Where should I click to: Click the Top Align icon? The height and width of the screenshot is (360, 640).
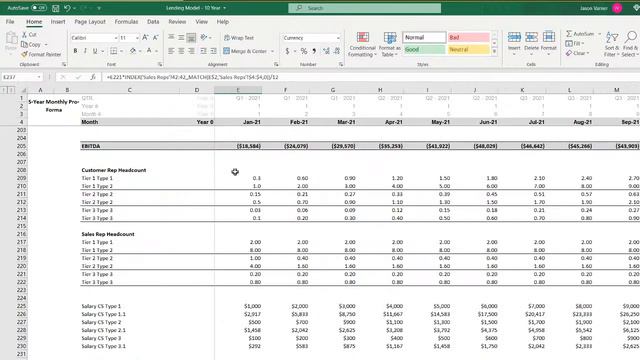(171, 38)
